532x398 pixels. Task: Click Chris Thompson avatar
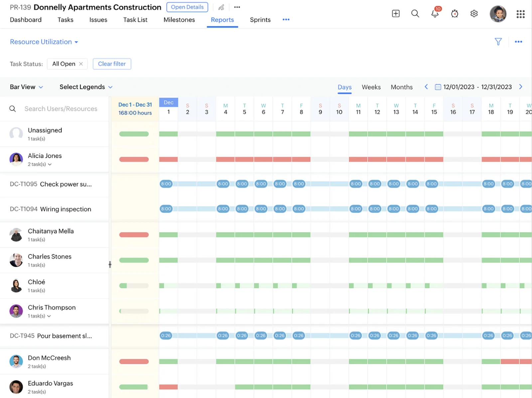pyautogui.click(x=16, y=311)
